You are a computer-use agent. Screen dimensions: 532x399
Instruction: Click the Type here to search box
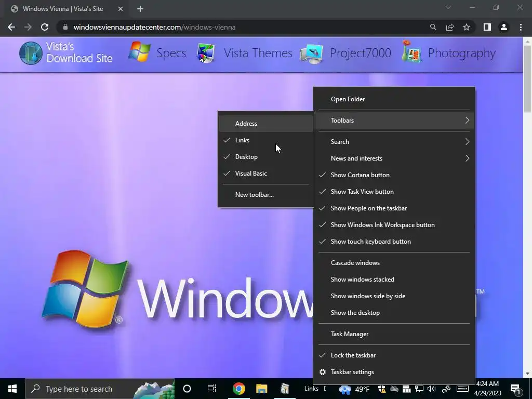(100, 389)
